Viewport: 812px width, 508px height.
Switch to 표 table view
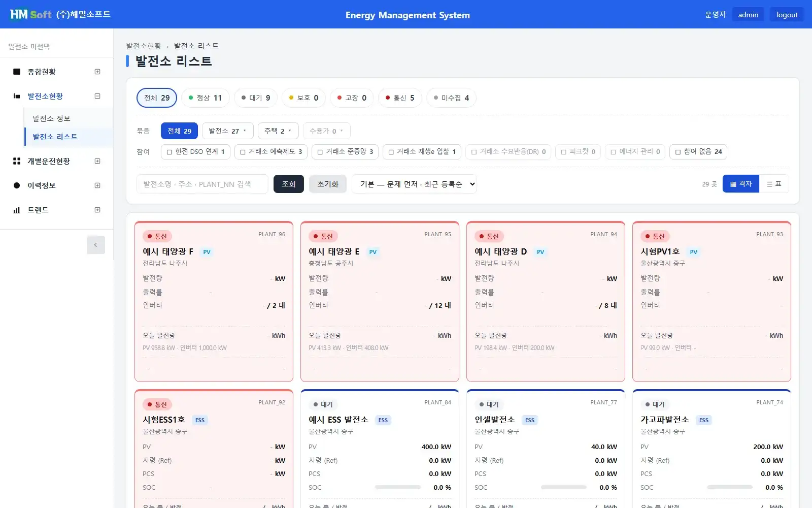(774, 184)
